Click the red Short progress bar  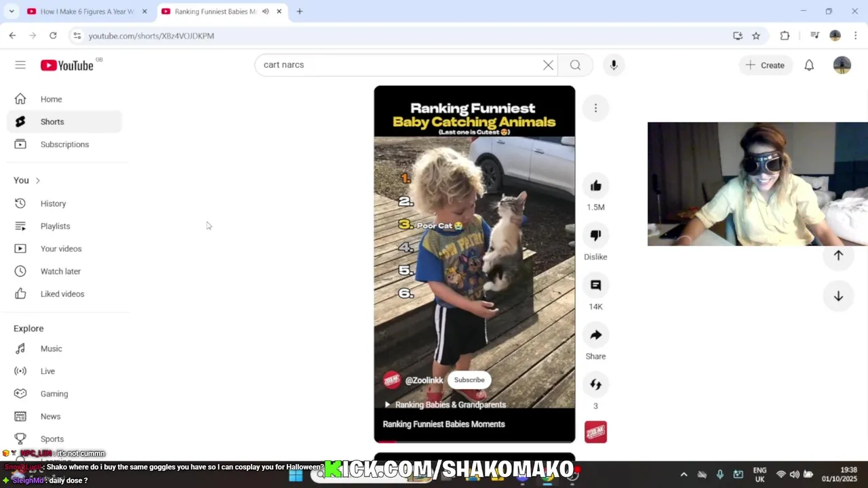click(475, 441)
